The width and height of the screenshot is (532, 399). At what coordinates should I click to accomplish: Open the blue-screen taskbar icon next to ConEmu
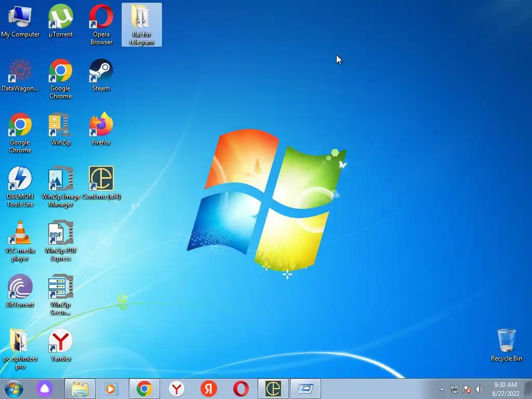305,389
